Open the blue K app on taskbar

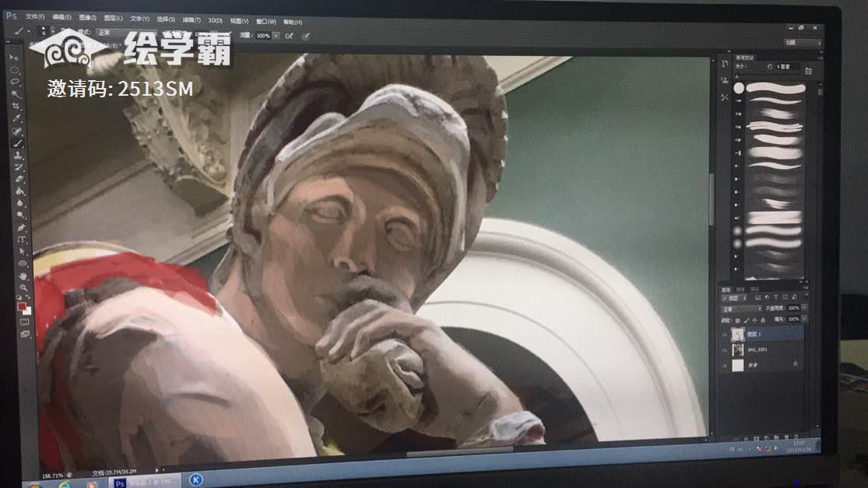(195, 479)
